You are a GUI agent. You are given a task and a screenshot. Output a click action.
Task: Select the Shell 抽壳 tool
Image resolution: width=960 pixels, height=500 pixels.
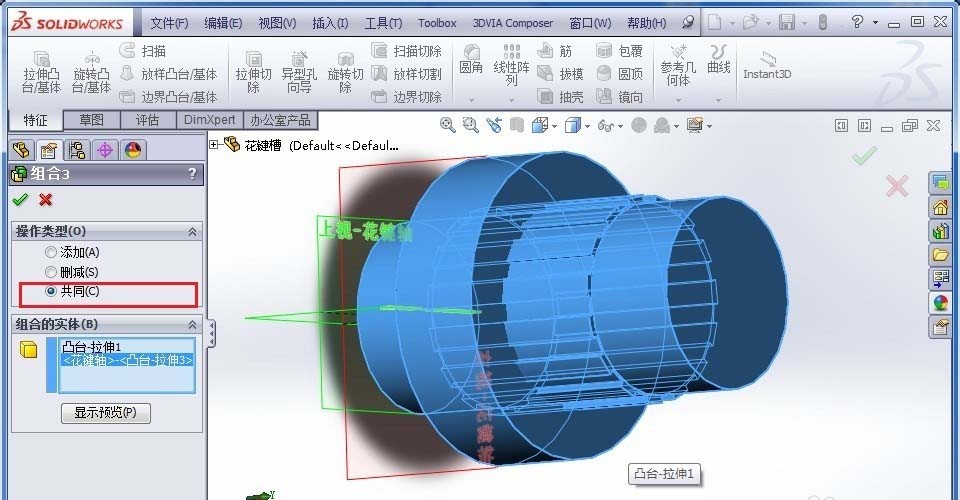(560, 97)
